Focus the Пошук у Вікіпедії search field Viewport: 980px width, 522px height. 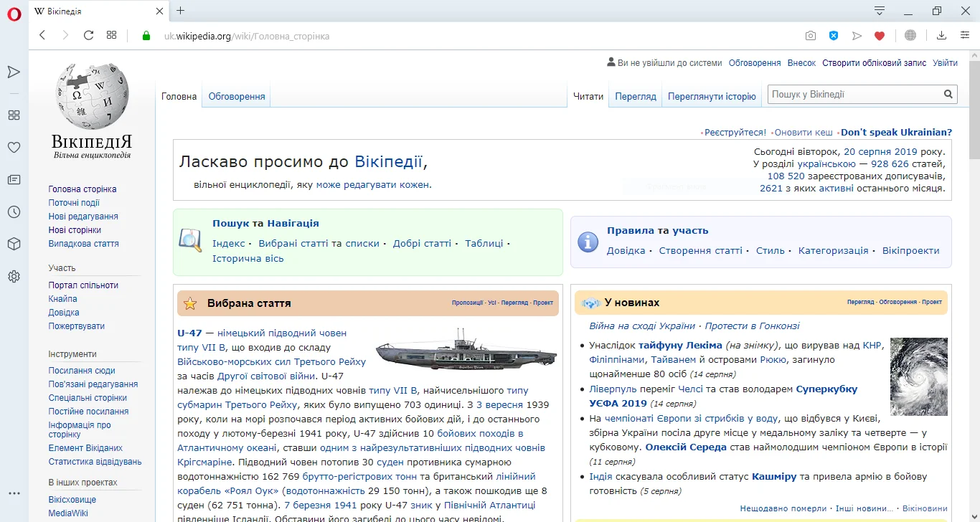(x=854, y=94)
